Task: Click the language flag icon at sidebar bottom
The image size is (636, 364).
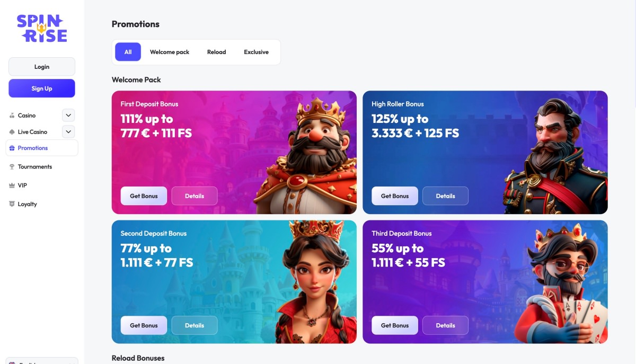Action: coord(13,362)
